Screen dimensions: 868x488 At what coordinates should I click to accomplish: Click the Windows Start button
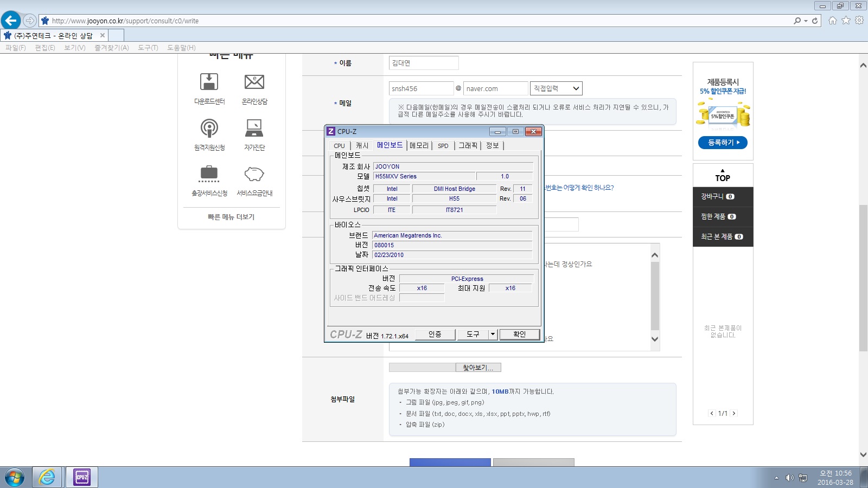click(15, 478)
